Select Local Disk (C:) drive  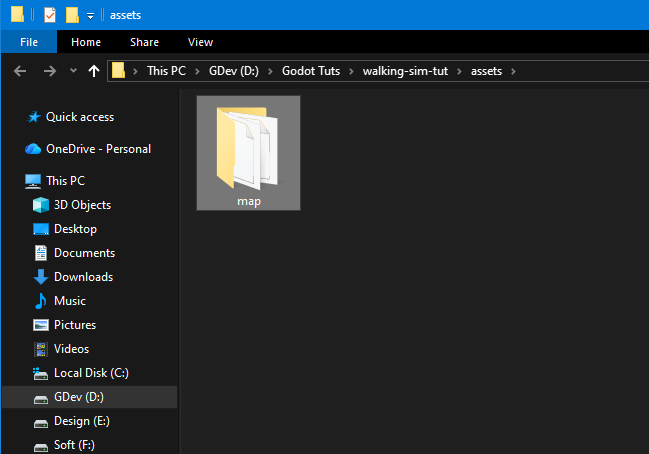[x=91, y=373]
